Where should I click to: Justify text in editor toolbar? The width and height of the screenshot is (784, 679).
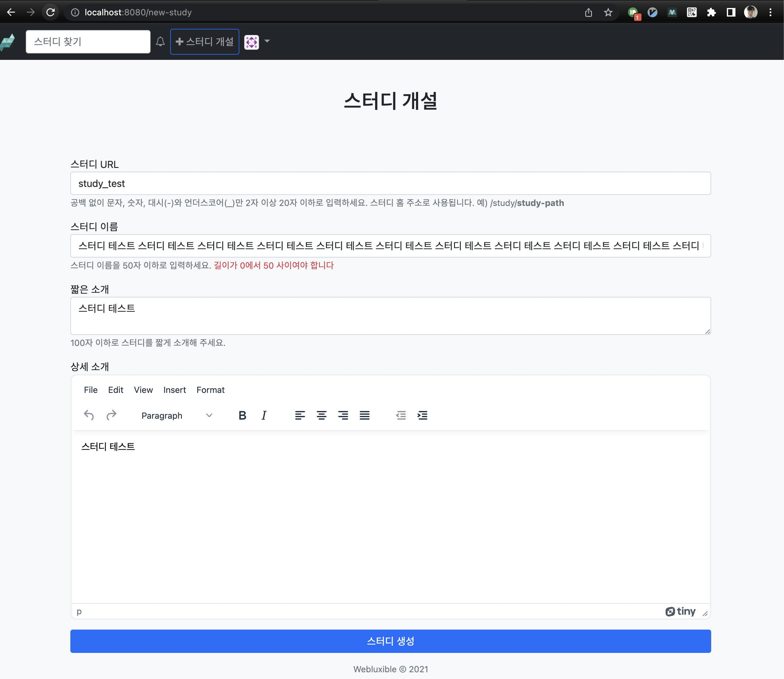click(x=365, y=416)
